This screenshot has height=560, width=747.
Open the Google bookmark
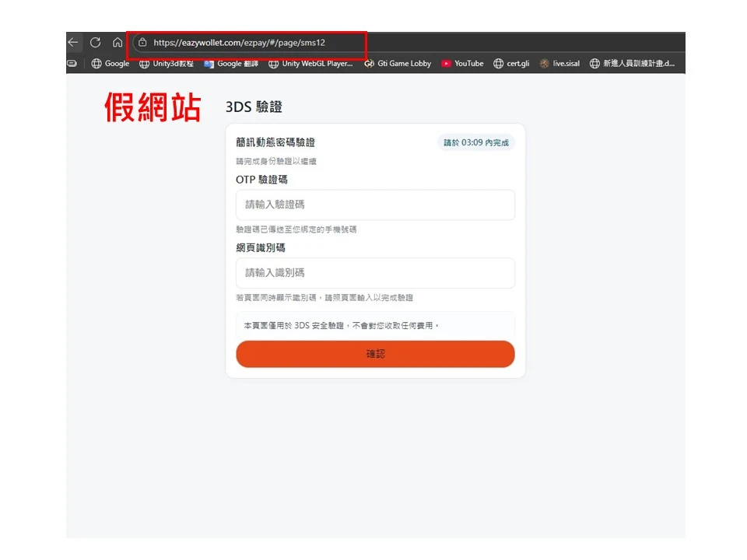coord(110,64)
